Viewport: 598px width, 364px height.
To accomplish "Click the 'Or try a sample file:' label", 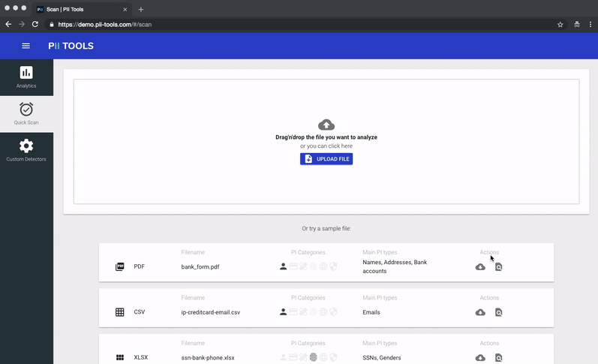I will click(326, 229).
